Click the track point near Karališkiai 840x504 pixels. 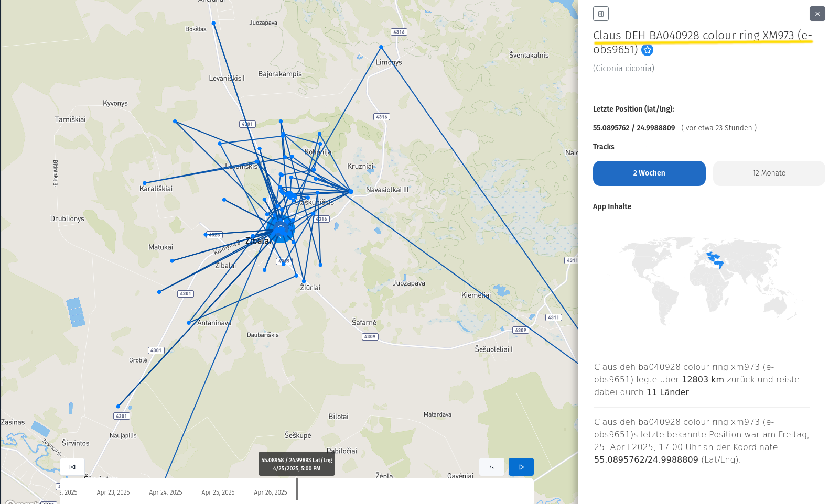[145, 183]
